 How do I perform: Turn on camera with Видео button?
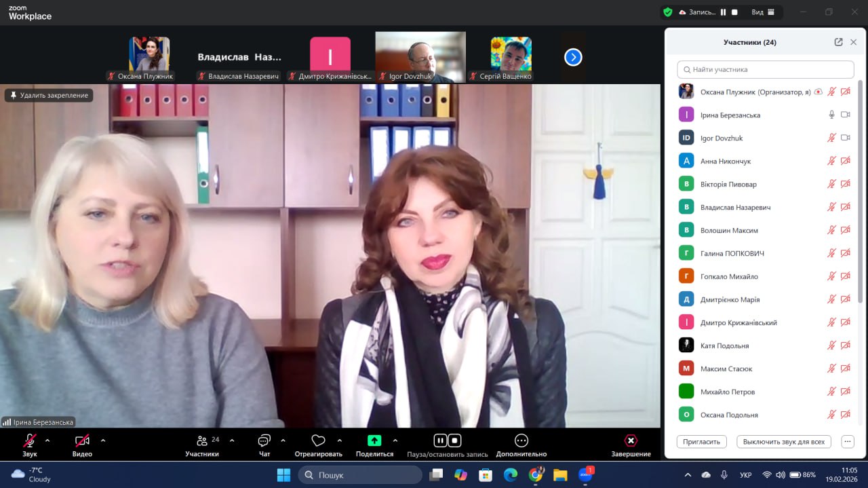(x=82, y=440)
